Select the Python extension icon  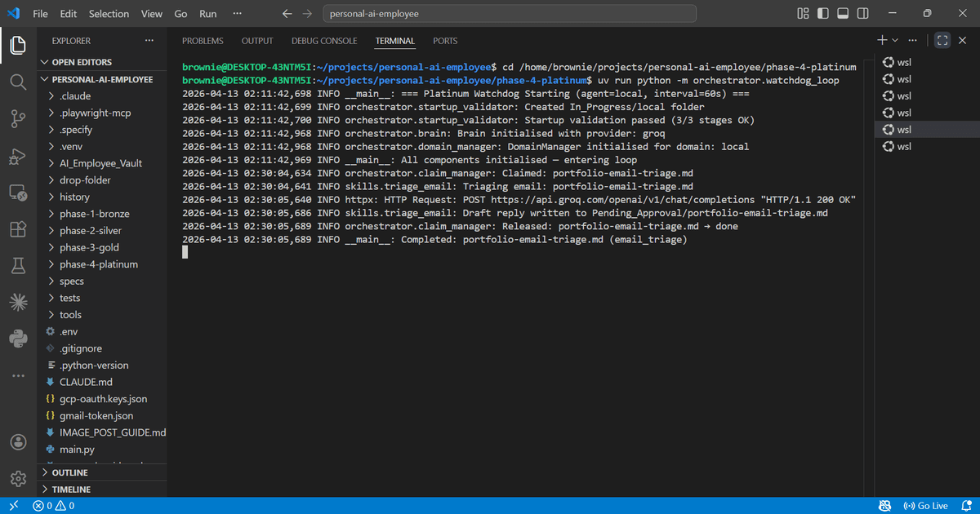(18, 338)
